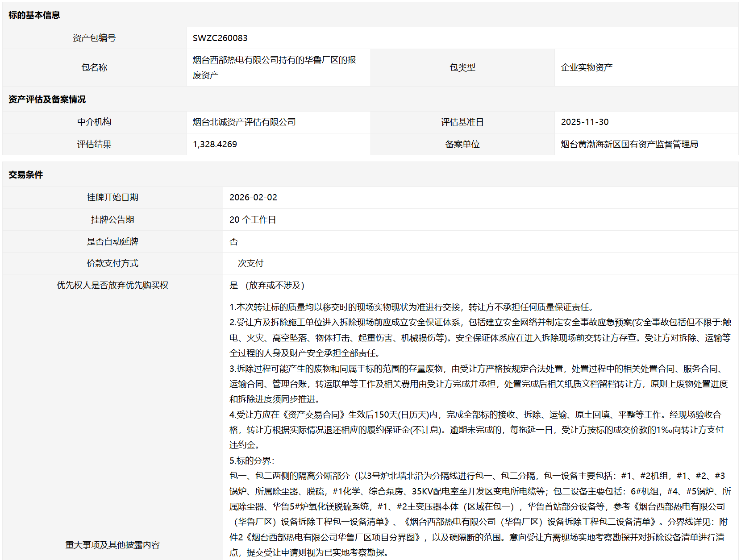Click the 标的基本信息 section header
Viewport: 741px width, 560px height.
(x=34, y=15)
